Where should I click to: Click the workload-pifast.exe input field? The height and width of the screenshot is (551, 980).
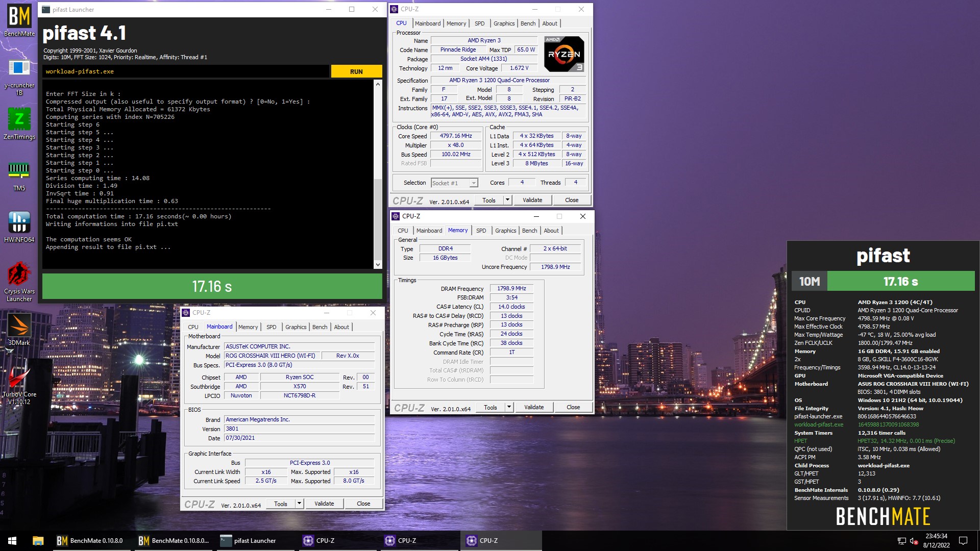186,71
